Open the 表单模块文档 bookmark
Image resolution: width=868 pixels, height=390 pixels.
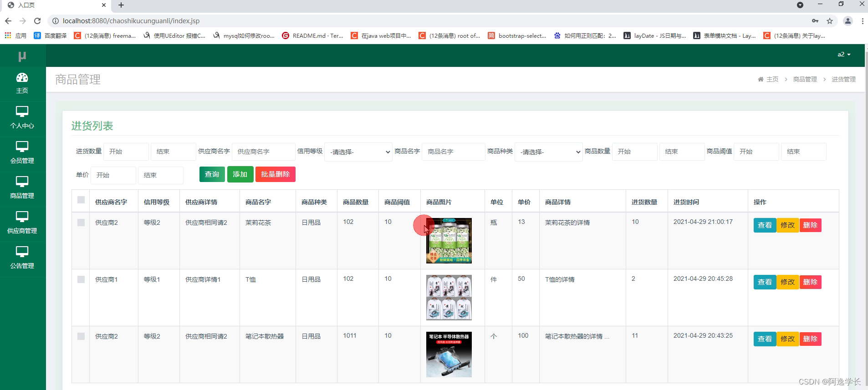[x=724, y=35]
